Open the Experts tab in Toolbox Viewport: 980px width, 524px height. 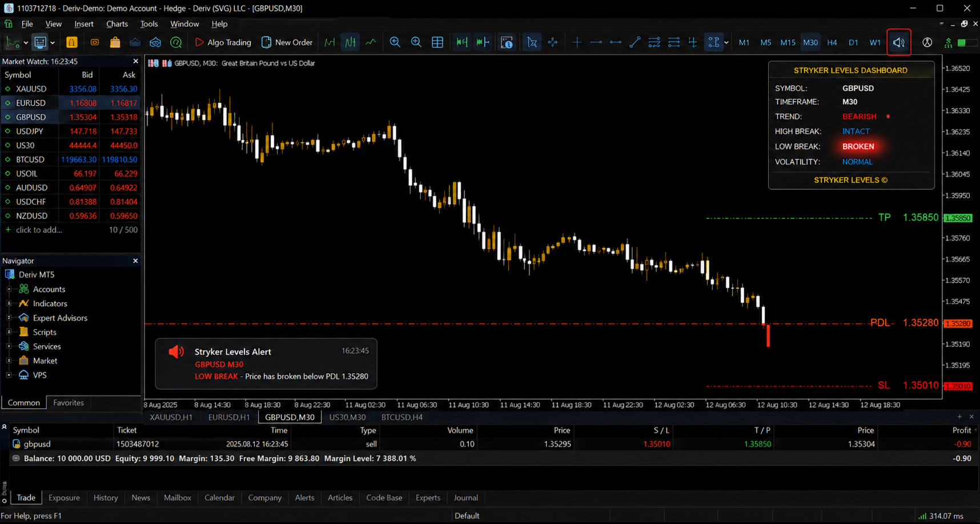click(x=428, y=498)
